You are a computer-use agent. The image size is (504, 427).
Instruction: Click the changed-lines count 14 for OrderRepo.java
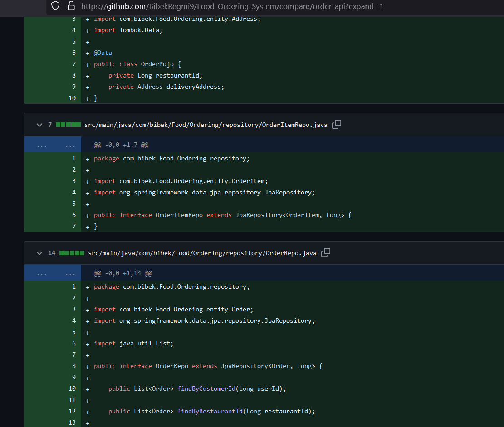52,253
